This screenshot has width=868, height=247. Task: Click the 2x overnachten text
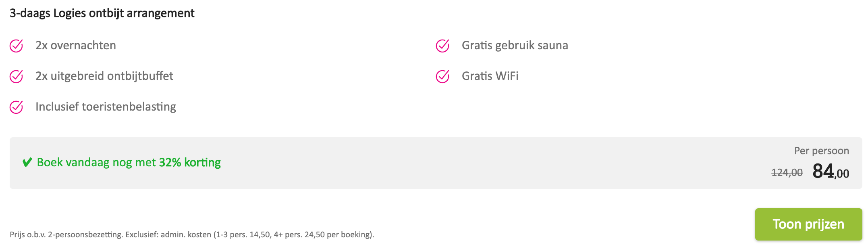[76, 45]
